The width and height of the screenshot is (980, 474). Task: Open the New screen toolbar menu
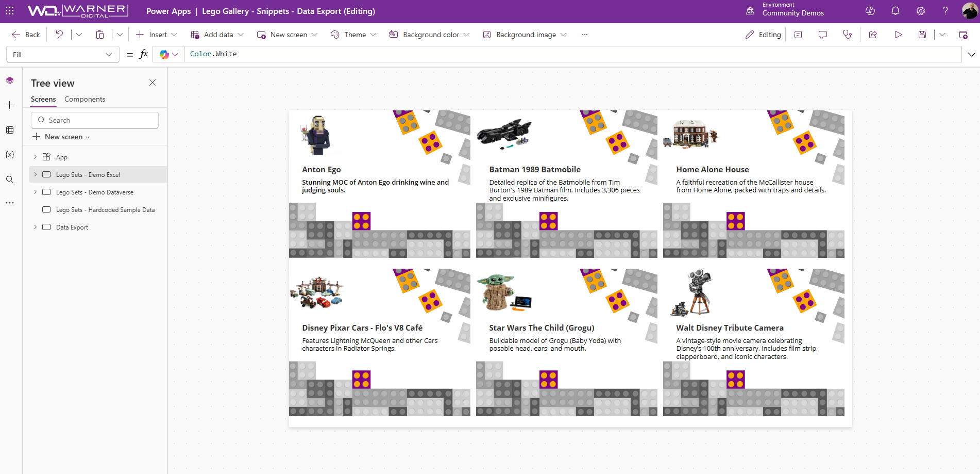pos(287,35)
